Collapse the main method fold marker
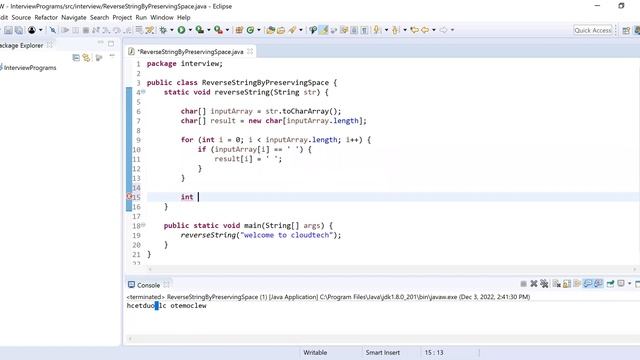Viewport: 640px width, 360px height. (143, 225)
